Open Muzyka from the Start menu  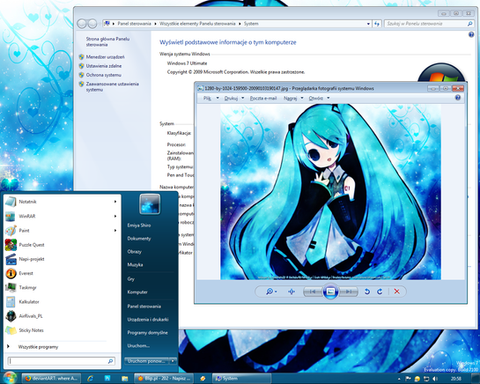(x=135, y=265)
